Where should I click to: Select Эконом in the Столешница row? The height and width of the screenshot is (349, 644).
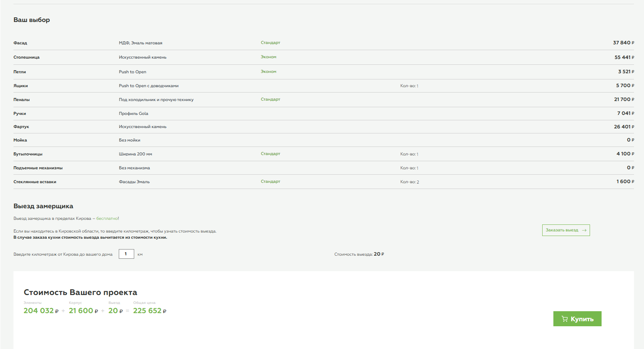268,57
